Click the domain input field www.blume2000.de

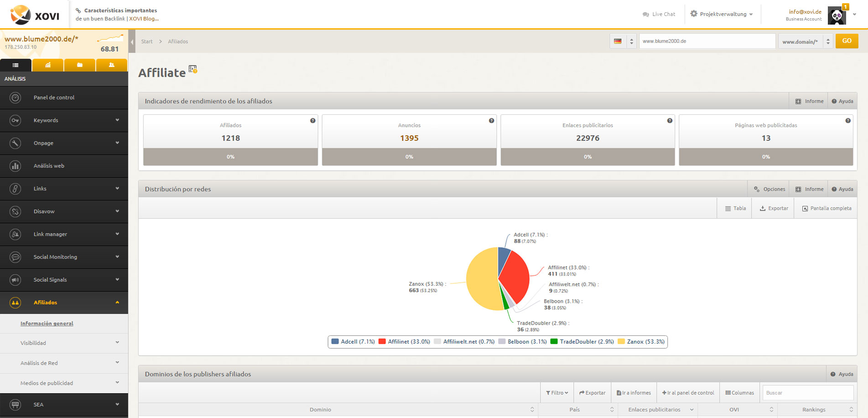coord(707,41)
